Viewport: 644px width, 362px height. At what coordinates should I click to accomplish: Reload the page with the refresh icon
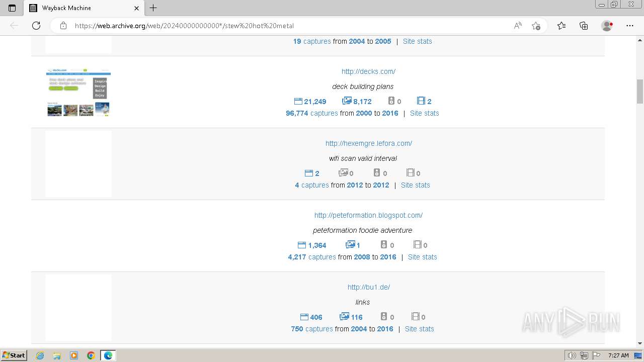pos(36,26)
